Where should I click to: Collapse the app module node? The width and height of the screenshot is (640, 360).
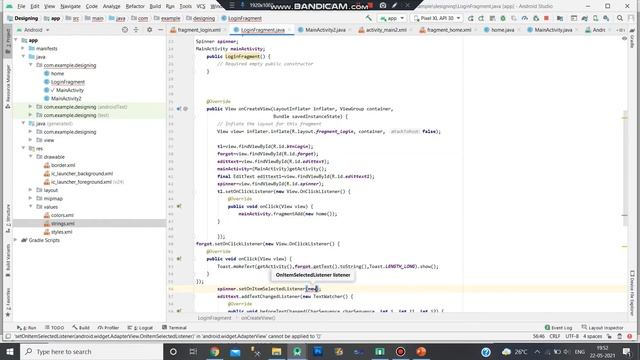[x=16, y=40]
